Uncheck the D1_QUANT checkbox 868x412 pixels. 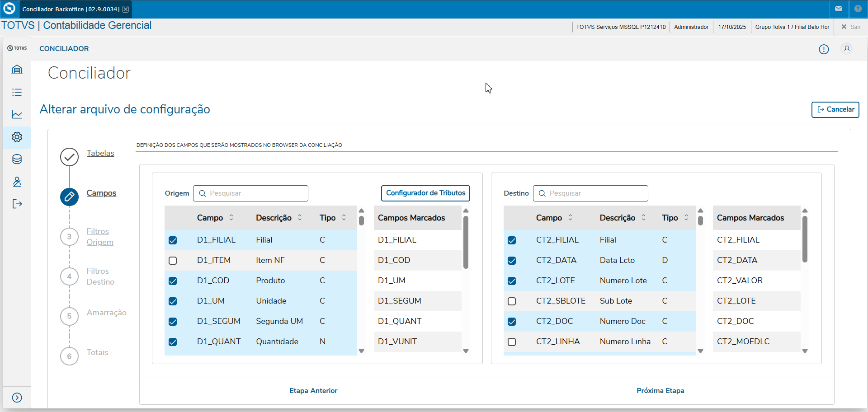pos(173,342)
